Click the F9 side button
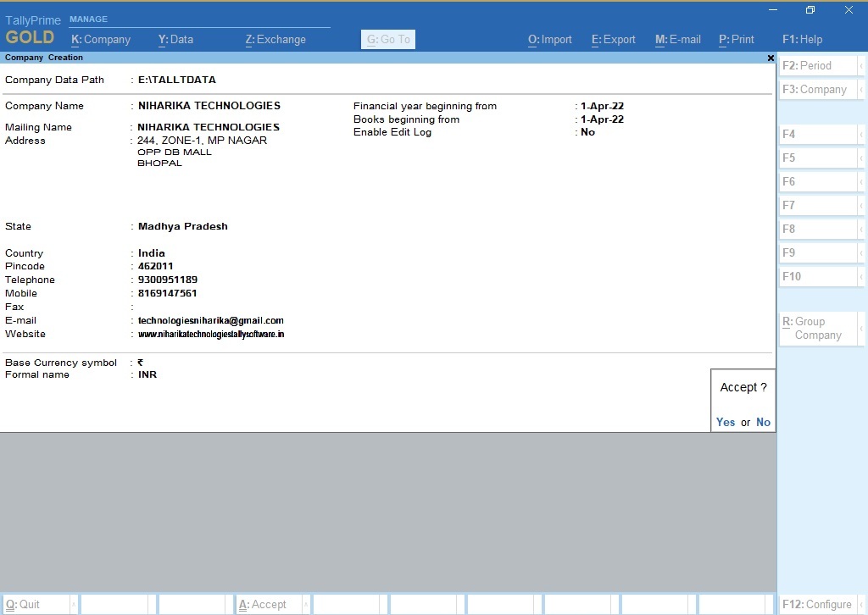This screenshot has width=868, height=615. pos(818,253)
